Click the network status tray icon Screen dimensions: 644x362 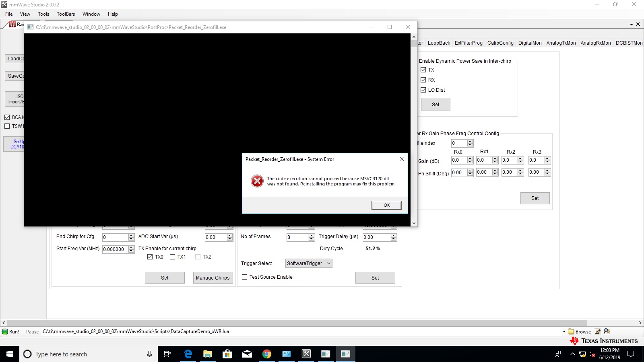(582, 354)
